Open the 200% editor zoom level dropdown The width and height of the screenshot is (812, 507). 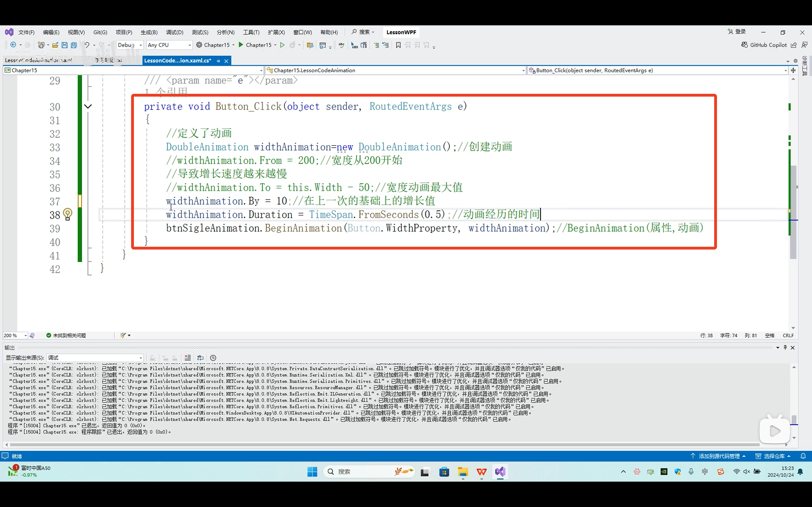click(x=25, y=335)
